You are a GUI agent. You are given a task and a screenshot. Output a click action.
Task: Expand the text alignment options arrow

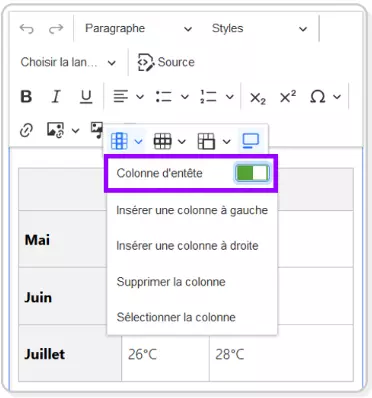click(140, 97)
